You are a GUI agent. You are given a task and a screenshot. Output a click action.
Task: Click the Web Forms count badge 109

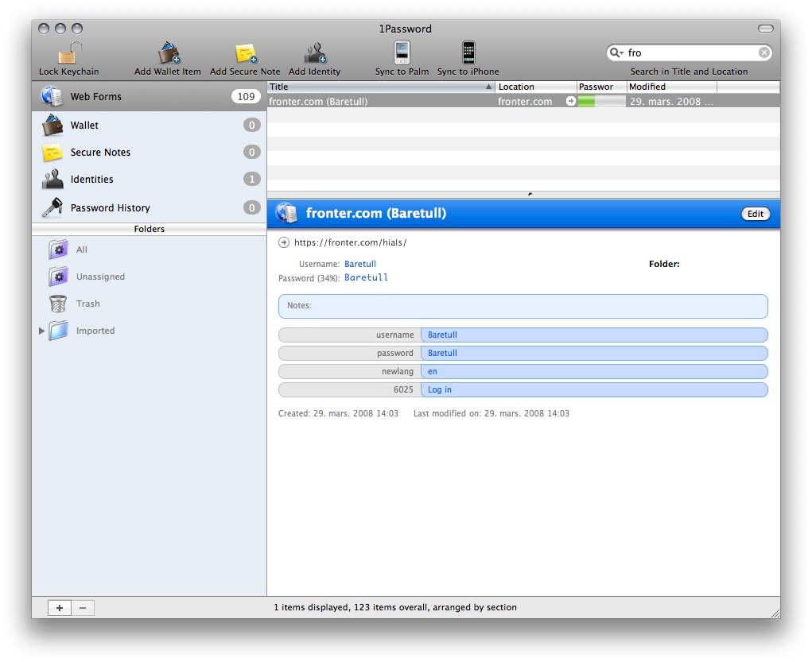pos(246,96)
